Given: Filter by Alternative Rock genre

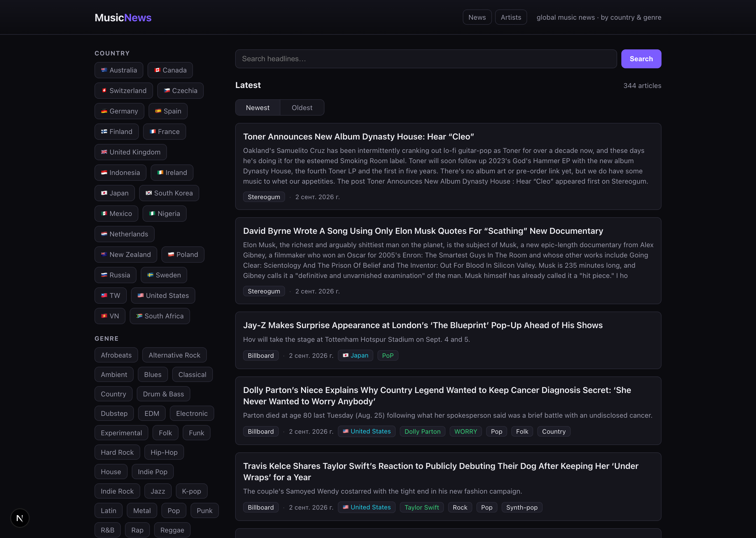Looking at the screenshot, I should (175, 355).
